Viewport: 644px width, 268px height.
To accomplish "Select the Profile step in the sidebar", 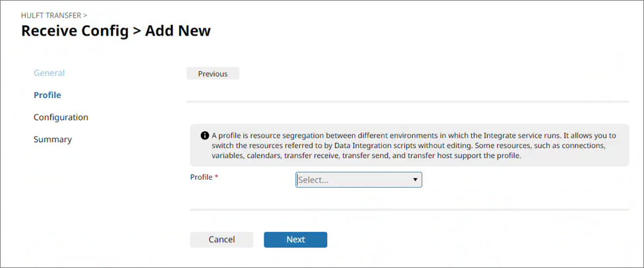I will pyautogui.click(x=47, y=95).
